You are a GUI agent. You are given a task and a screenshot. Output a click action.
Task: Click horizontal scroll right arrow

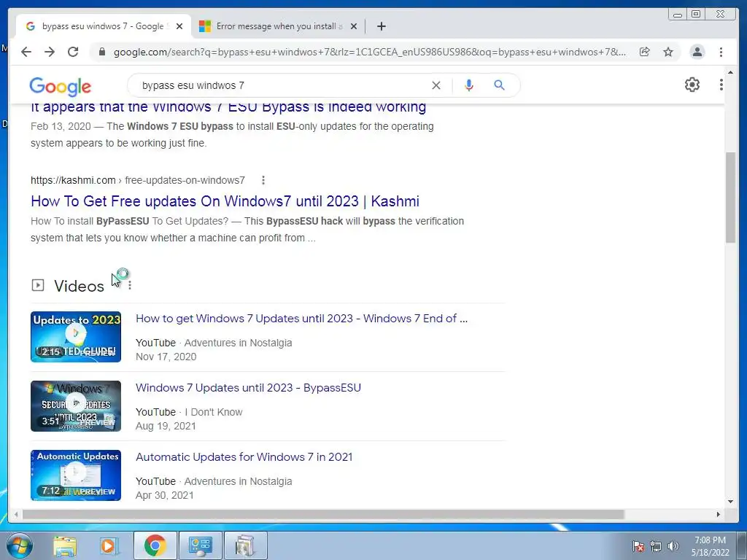pyautogui.click(x=719, y=514)
